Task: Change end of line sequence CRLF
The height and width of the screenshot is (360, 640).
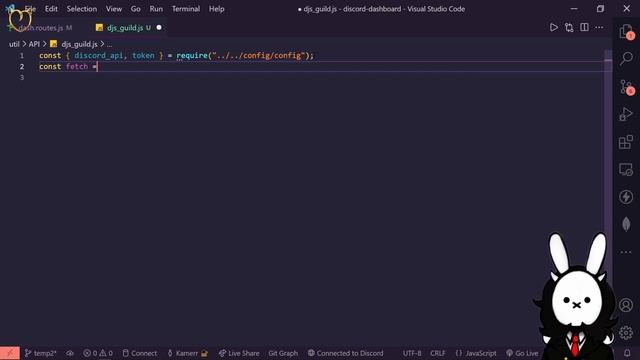Action: coord(438,353)
